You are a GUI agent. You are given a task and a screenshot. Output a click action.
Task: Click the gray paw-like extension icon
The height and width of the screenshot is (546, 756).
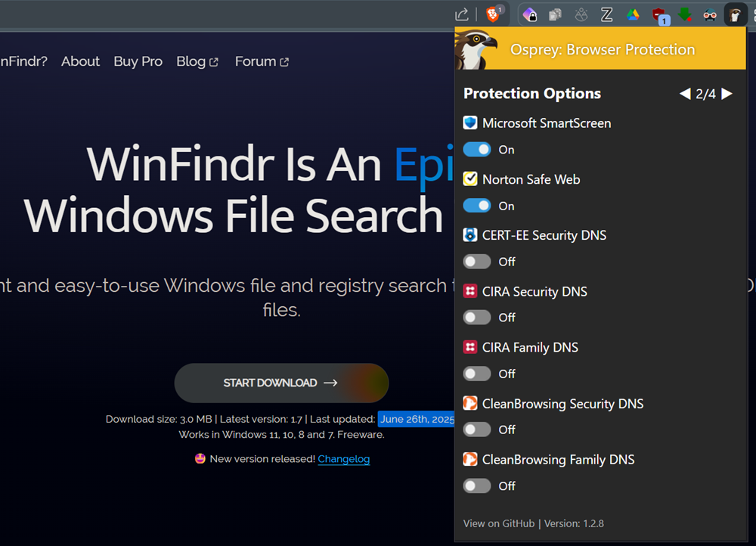(581, 15)
